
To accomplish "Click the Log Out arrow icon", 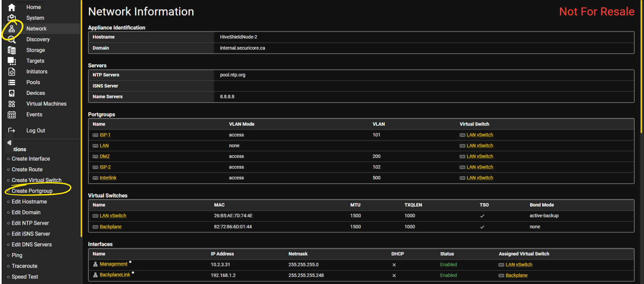I will coord(12,130).
